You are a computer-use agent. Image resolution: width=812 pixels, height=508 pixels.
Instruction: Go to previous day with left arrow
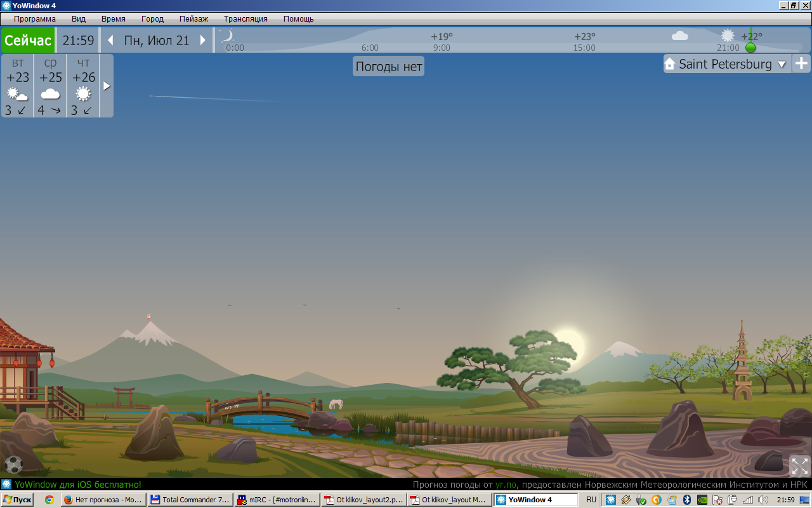click(110, 41)
